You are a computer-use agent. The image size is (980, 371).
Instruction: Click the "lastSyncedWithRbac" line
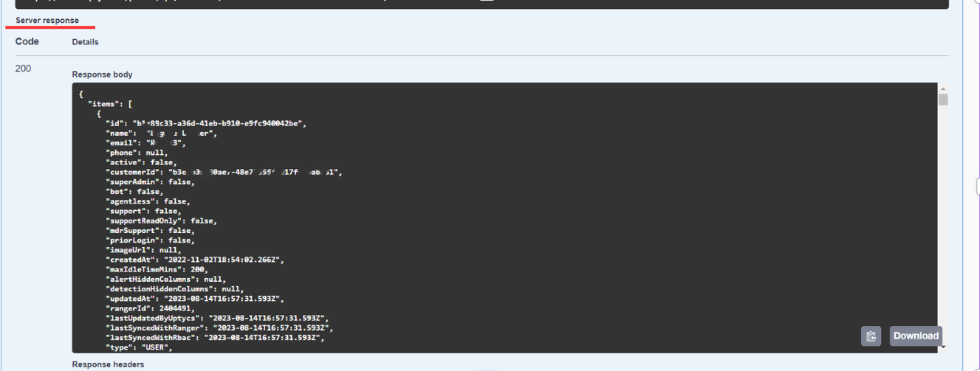pos(213,337)
